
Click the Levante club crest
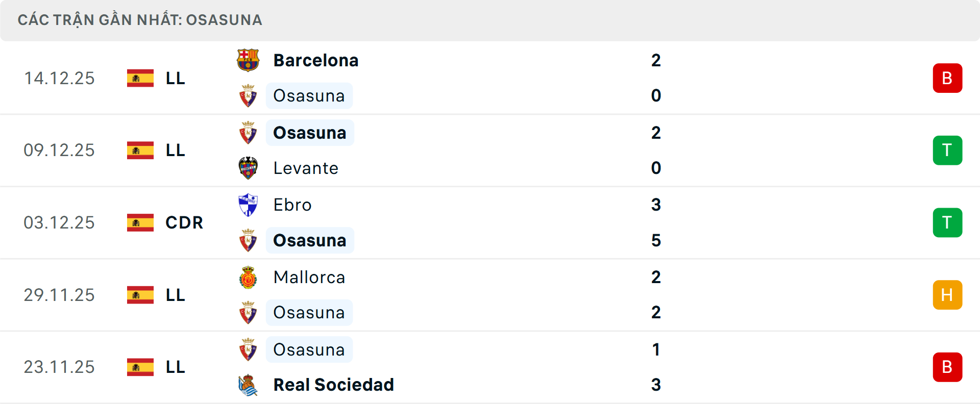249,168
